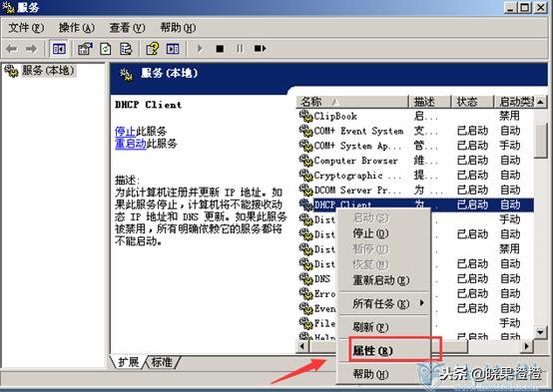Switch to the 标准 tab
553x392 pixels.
pos(162,362)
